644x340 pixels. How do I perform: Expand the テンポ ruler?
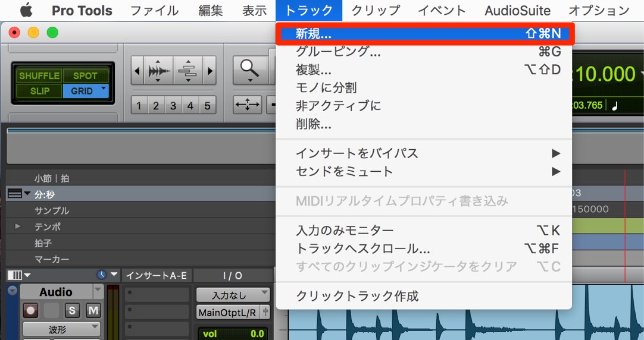tap(18, 226)
